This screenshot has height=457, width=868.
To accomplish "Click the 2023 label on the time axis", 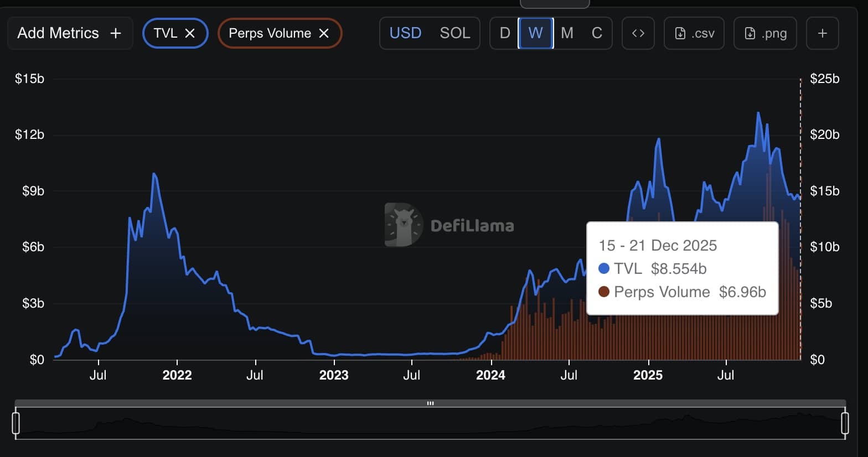I will coord(334,375).
